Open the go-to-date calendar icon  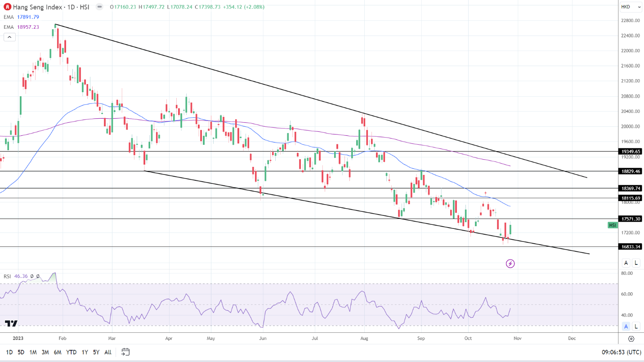125,352
